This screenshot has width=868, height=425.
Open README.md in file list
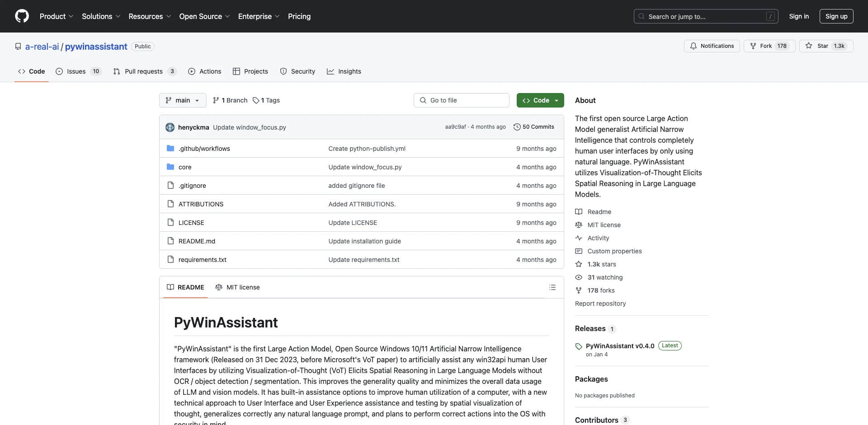tap(197, 241)
